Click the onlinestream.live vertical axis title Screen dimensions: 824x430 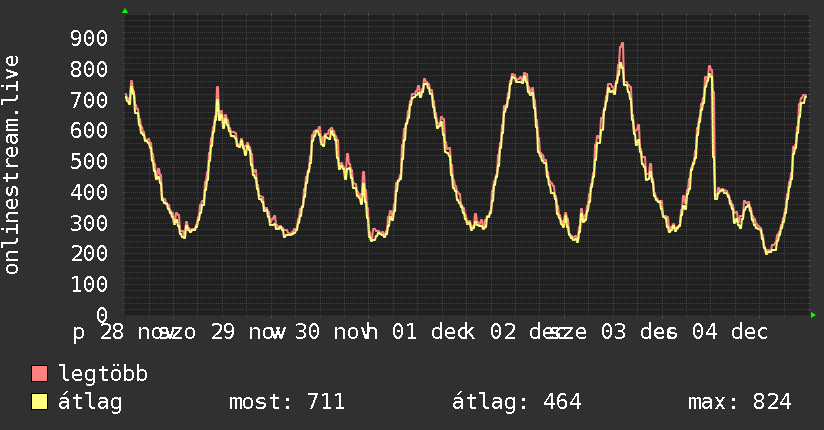pos(11,165)
